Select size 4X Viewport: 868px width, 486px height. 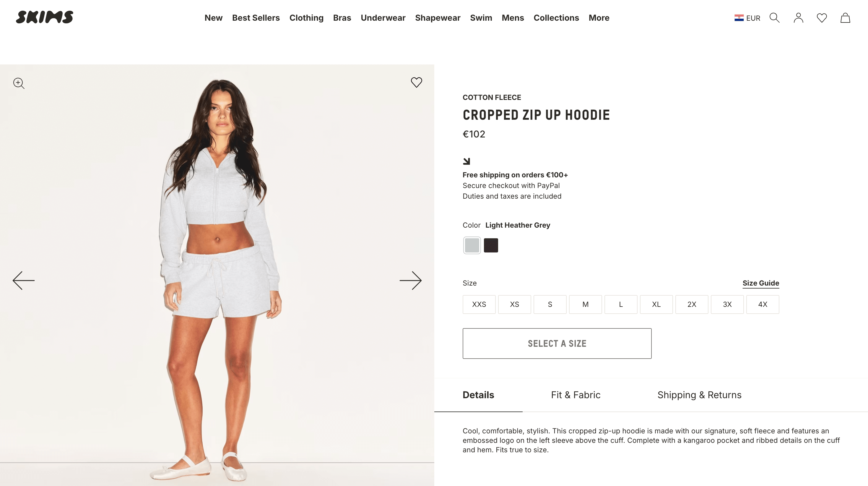(x=763, y=304)
